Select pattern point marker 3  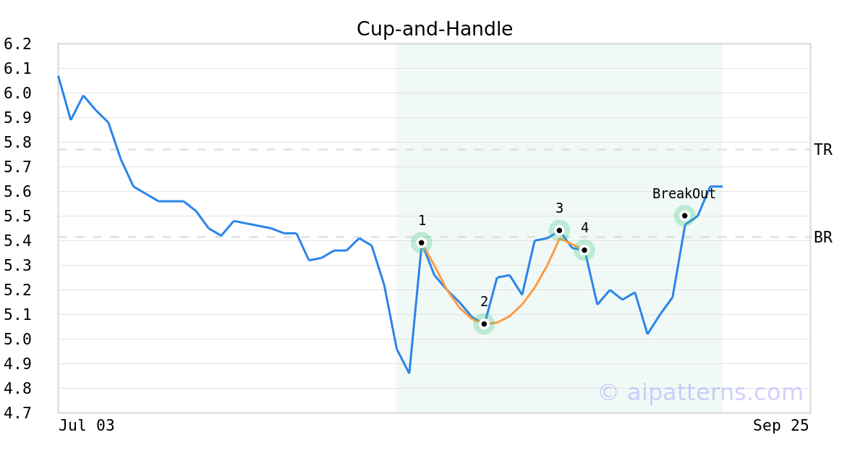(559, 230)
